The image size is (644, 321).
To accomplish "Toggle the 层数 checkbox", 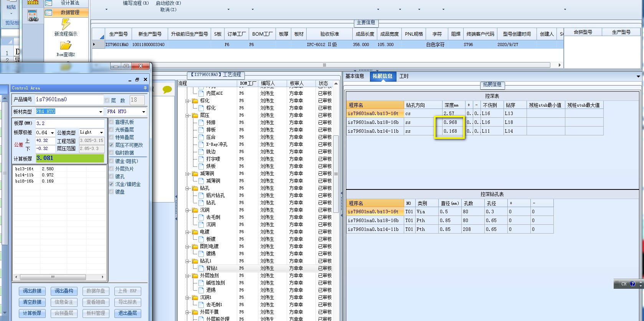I will pyautogui.click(x=107, y=100).
